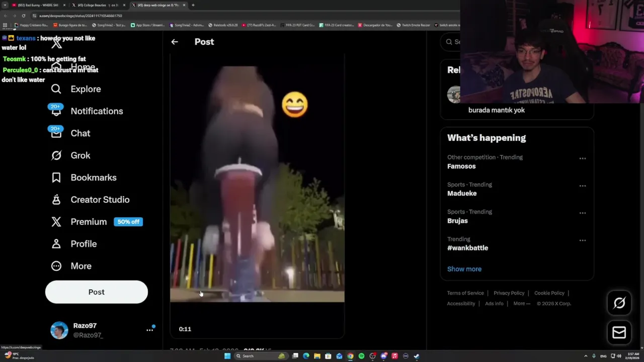Open the Bookmarks icon
This screenshot has height=362, width=644.
(56, 177)
